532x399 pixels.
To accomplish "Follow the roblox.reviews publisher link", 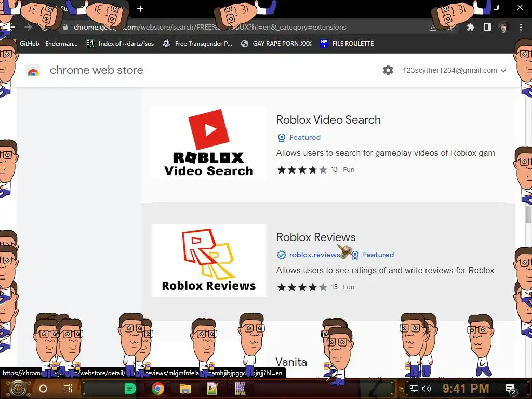I will pos(314,255).
